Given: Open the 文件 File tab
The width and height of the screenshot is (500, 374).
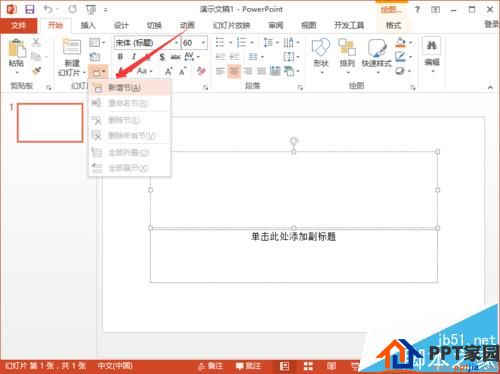Looking at the screenshot, I should (x=18, y=25).
